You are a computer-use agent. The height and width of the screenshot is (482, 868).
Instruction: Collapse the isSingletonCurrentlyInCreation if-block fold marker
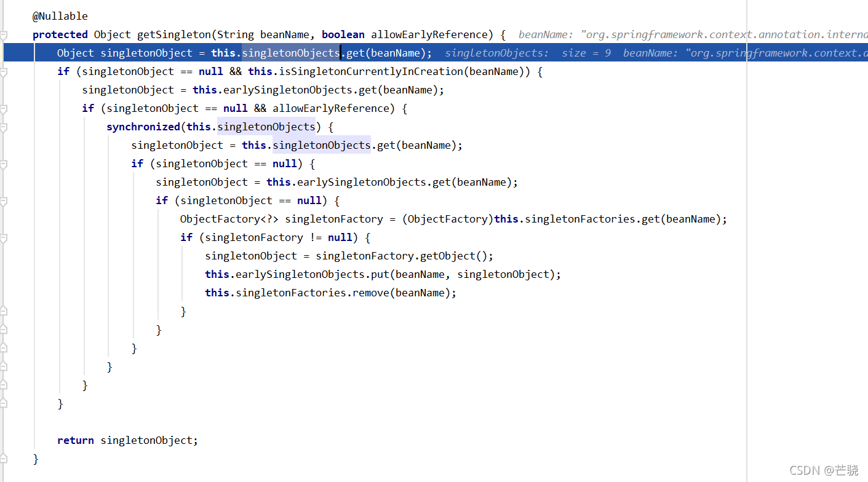pyautogui.click(x=3, y=72)
